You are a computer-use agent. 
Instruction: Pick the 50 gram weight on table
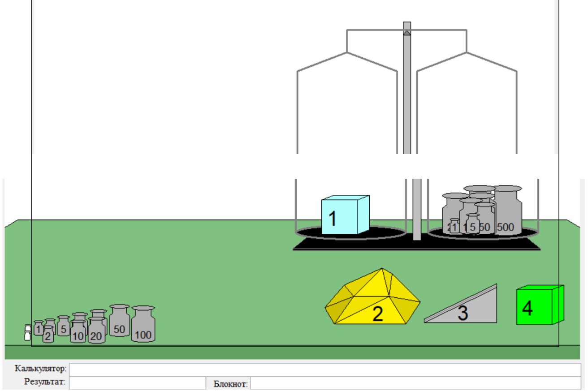[x=119, y=321]
